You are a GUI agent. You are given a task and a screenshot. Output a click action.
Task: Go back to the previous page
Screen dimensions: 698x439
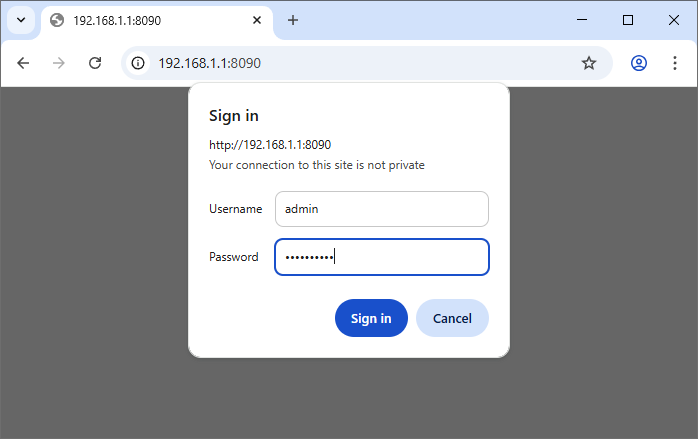pos(23,63)
